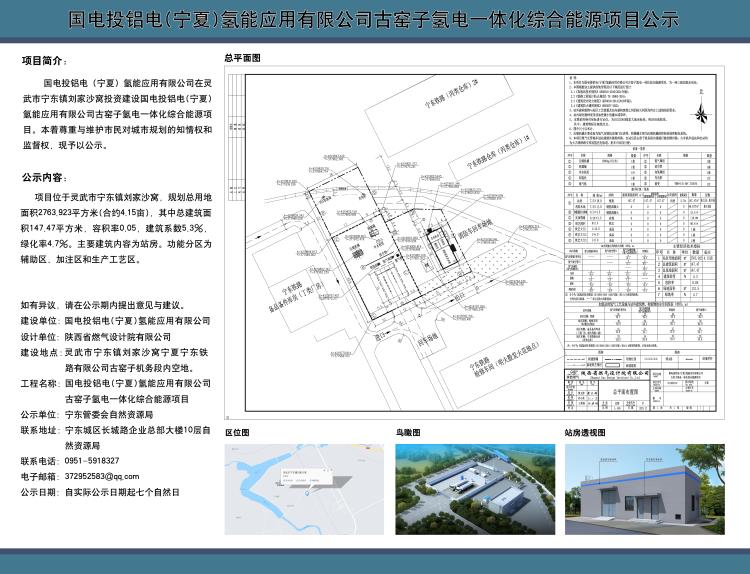Select the line containing 积147.47平方米
Image resolution: width=750 pixels, height=574 pixels.
point(116,228)
